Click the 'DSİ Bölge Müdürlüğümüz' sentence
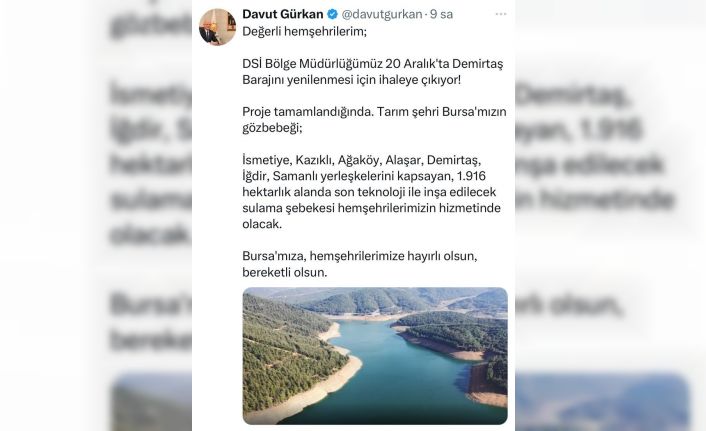The width and height of the screenshot is (706, 431). pos(373,64)
